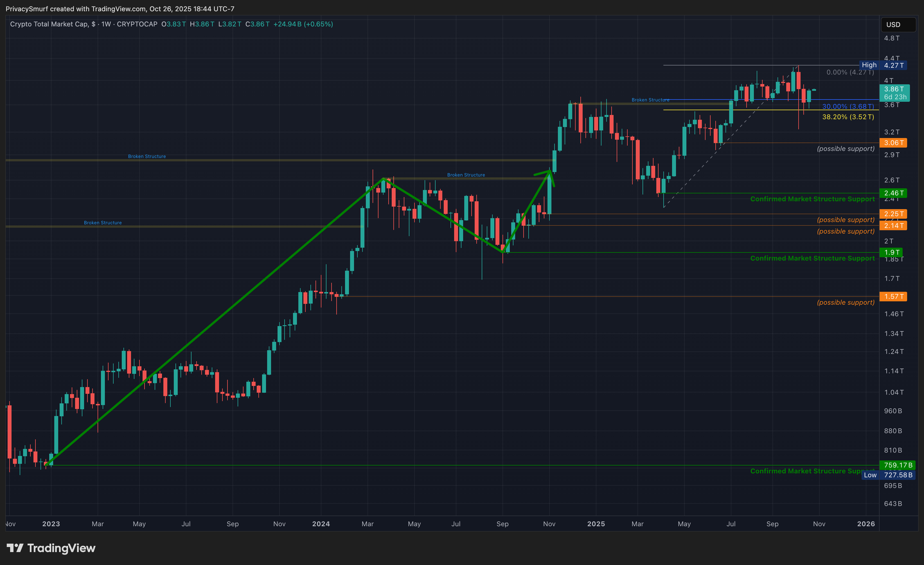Click the orange 3.06T price tag
This screenshot has width=924, height=565.
click(x=893, y=143)
